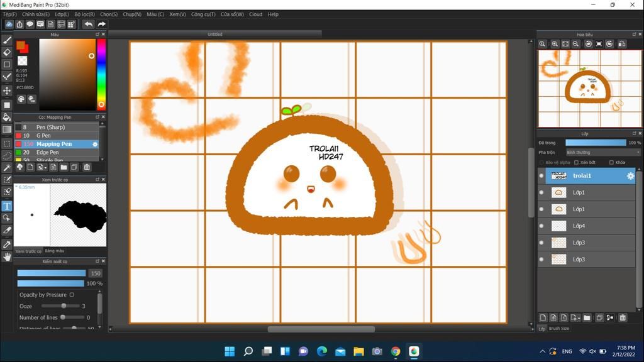The width and height of the screenshot is (644, 362).
Task: Select Edge Pen brush
Action: [57, 152]
